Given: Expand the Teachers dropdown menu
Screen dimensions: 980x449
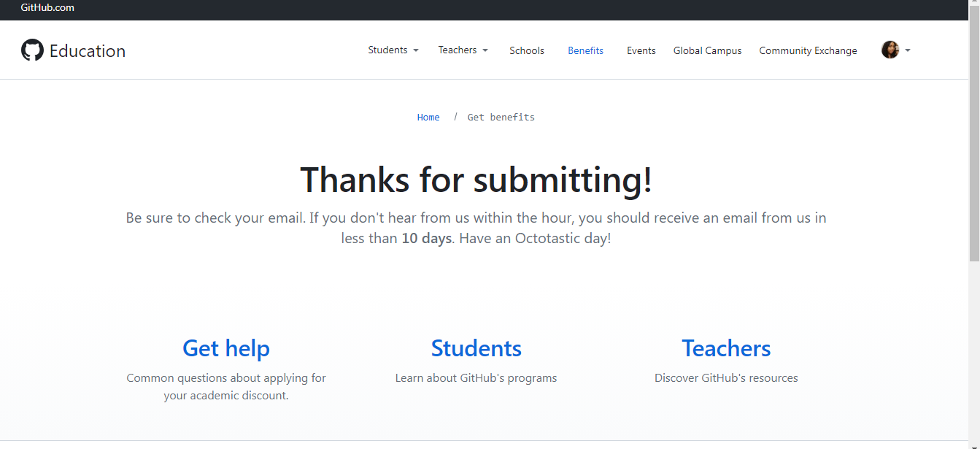Looking at the screenshot, I should click(463, 50).
